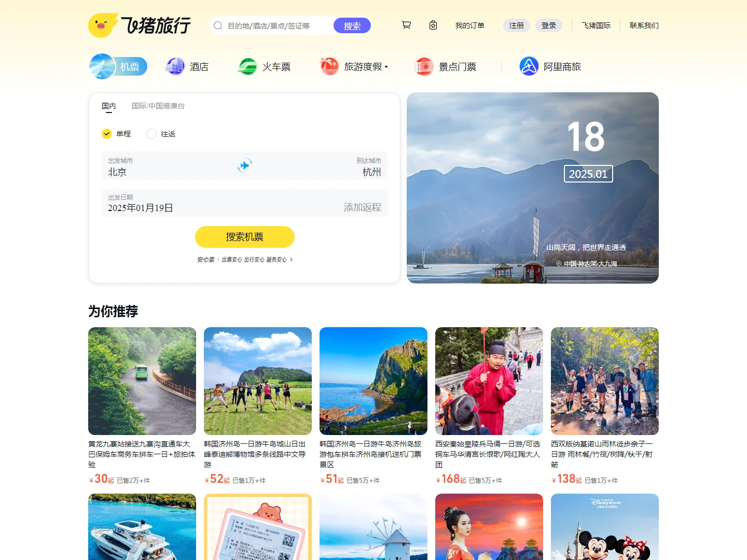Image resolution: width=747 pixels, height=560 pixels.
Task: Click the location pin near 中国·神农架·大九湖
Action: pos(559,263)
